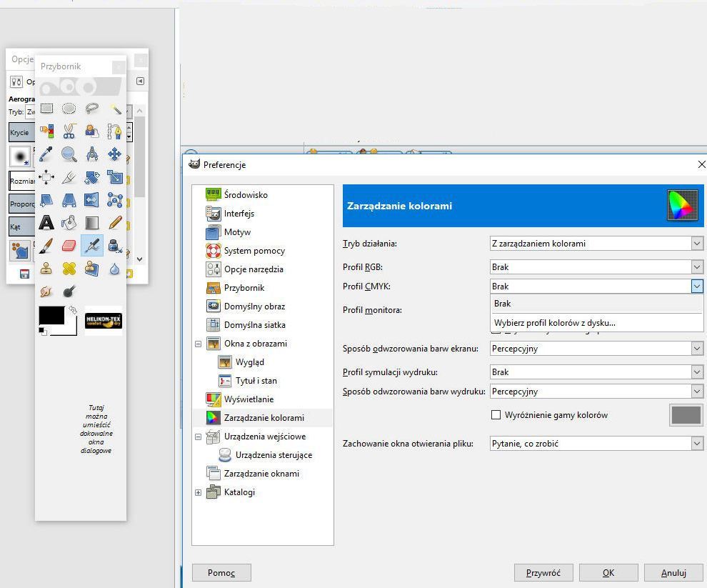Enable the Wyróżnienie gamy kolorów checkbox
The width and height of the screenshot is (707, 588).
pos(496,415)
